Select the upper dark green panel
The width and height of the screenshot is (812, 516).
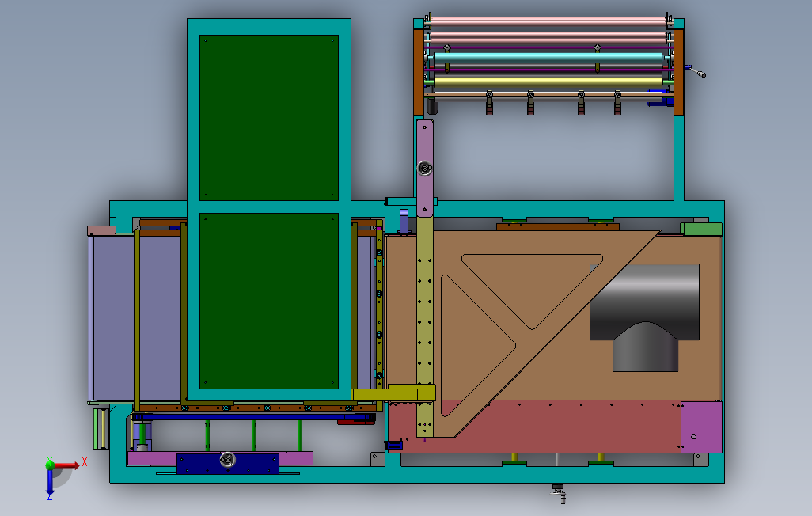point(269,118)
